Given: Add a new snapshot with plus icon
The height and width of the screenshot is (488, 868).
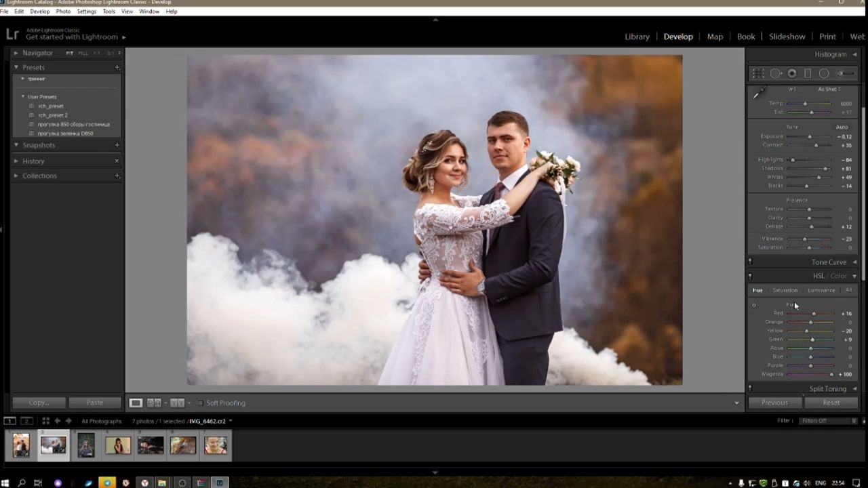Looking at the screenshot, I should coord(117,145).
